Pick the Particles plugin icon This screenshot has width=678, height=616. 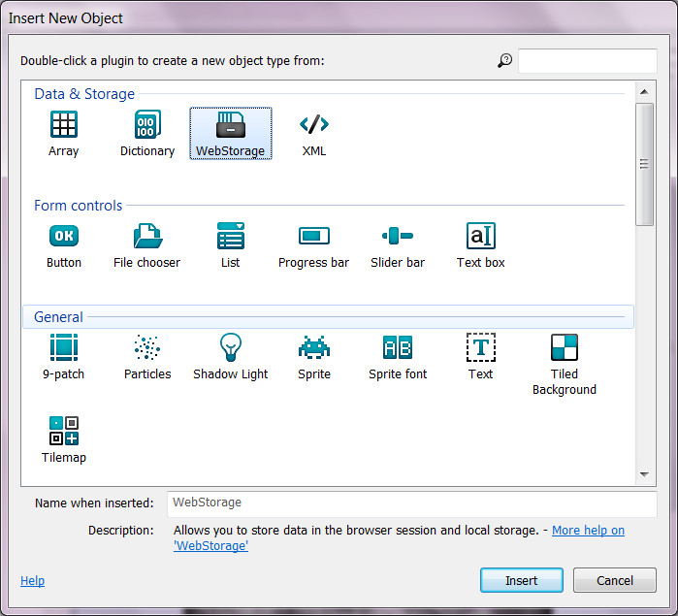147,348
